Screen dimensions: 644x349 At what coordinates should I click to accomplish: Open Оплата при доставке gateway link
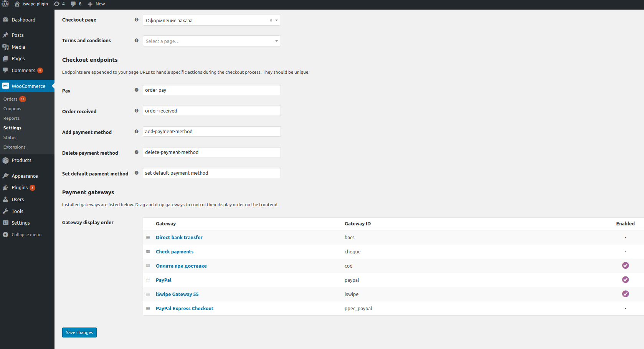pos(181,266)
